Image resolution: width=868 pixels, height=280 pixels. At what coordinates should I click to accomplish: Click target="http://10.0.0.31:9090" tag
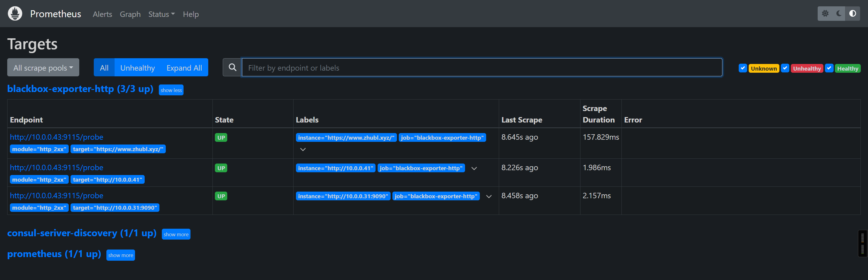(x=115, y=208)
